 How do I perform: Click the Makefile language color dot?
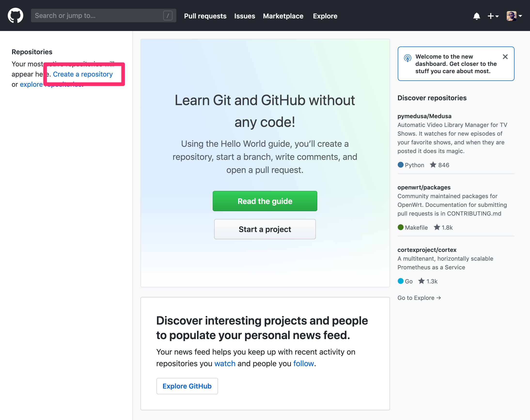coord(400,227)
